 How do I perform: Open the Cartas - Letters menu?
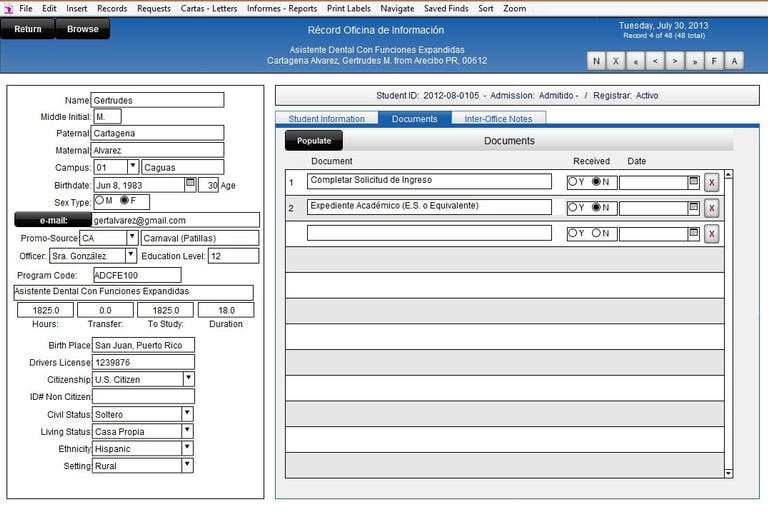click(x=209, y=9)
